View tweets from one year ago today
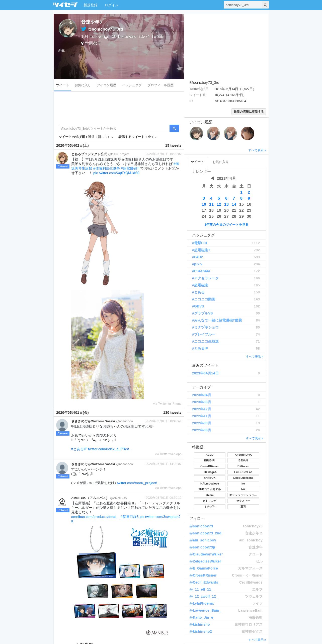 tap(226, 225)
